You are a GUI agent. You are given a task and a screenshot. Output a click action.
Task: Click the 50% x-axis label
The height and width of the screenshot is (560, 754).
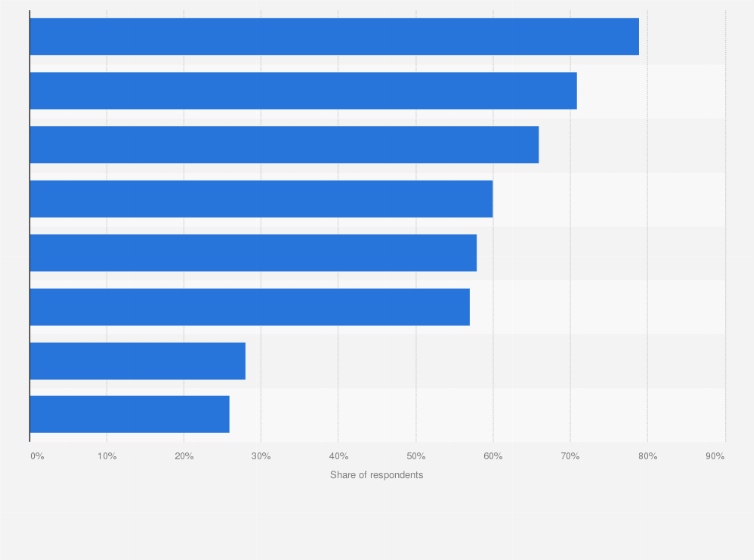[x=416, y=456]
